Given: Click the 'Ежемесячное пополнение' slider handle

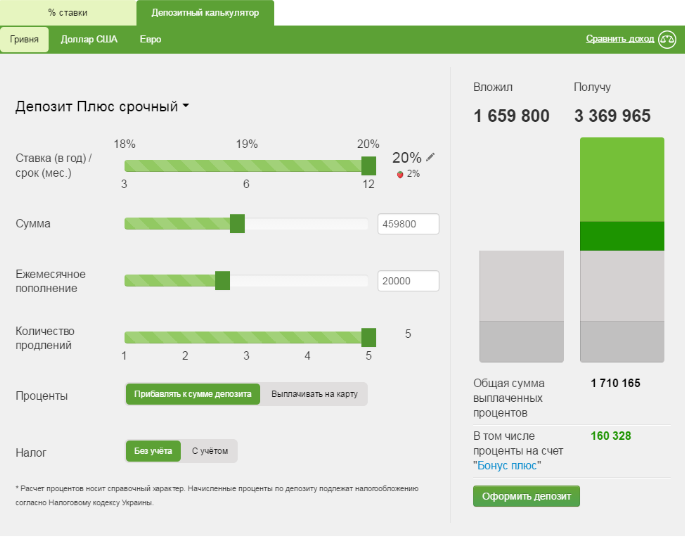Looking at the screenshot, I should 222,281.
